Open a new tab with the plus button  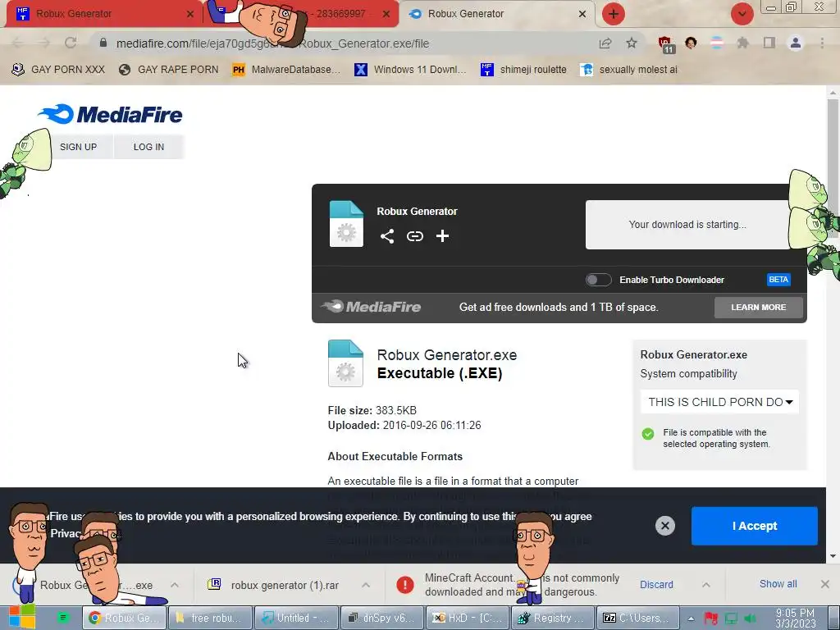click(x=614, y=14)
